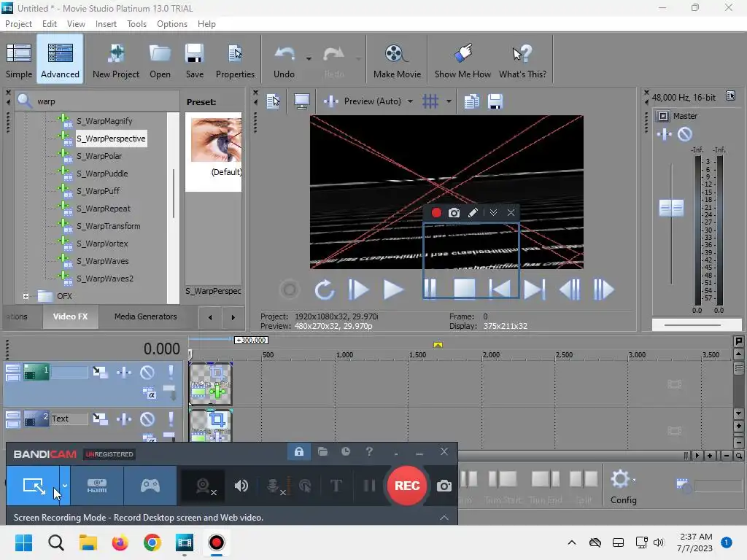747x560 pixels.
Task: Toggle preview on external monitor
Action: click(301, 101)
